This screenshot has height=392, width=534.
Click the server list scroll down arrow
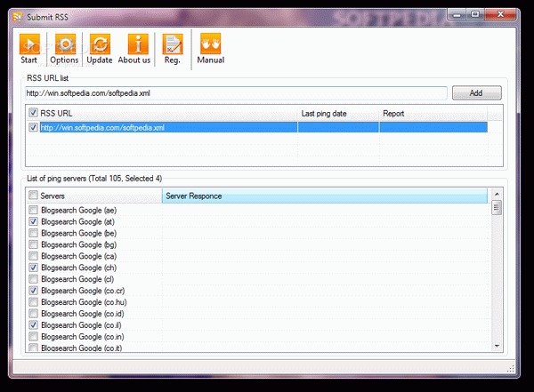(497, 346)
